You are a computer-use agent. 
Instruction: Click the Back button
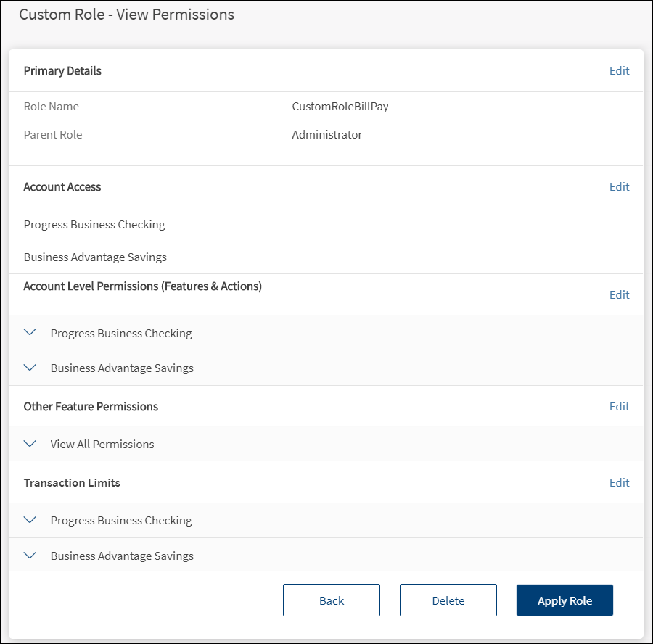click(x=332, y=600)
